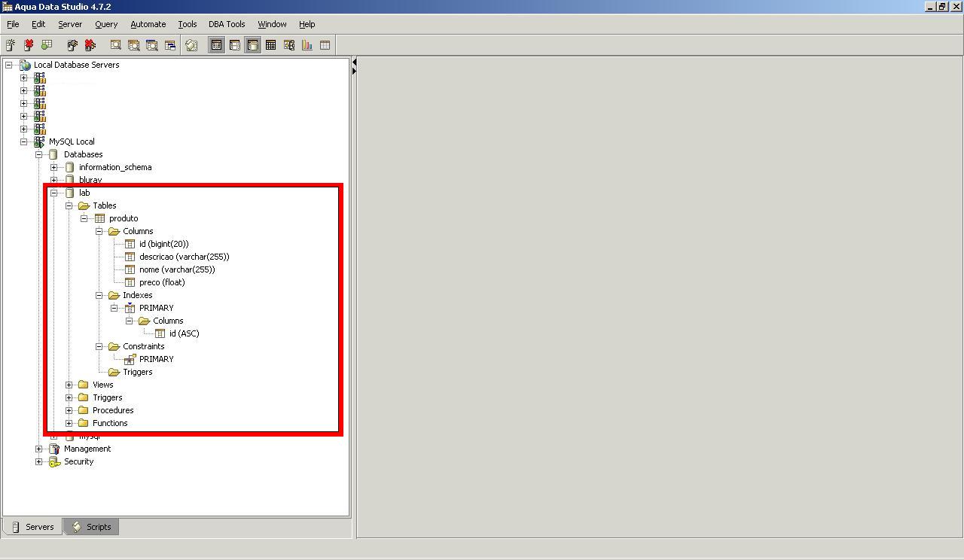The height and width of the screenshot is (560, 964).
Task: Collapse the MySQL Local server node
Action: (24, 142)
